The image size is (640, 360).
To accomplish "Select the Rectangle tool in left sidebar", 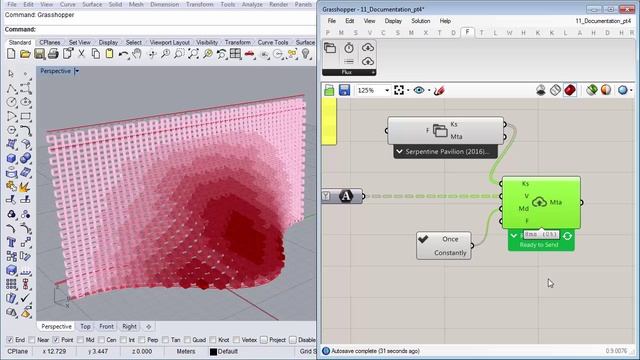I will tap(26, 116).
